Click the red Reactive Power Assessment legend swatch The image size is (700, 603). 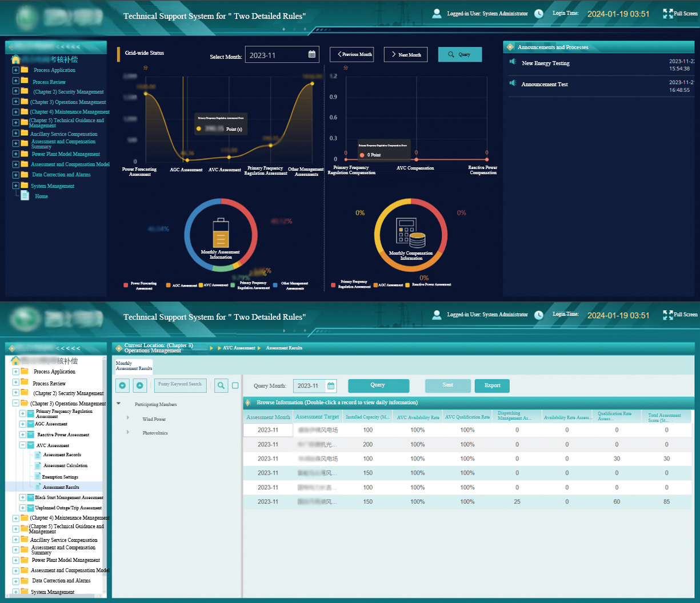[x=407, y=284]
